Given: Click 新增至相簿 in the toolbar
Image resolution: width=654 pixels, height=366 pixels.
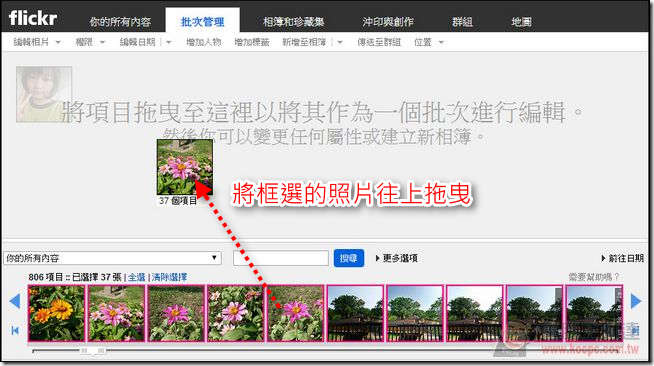Looking at the screenshot, I should tap(304, 42).
